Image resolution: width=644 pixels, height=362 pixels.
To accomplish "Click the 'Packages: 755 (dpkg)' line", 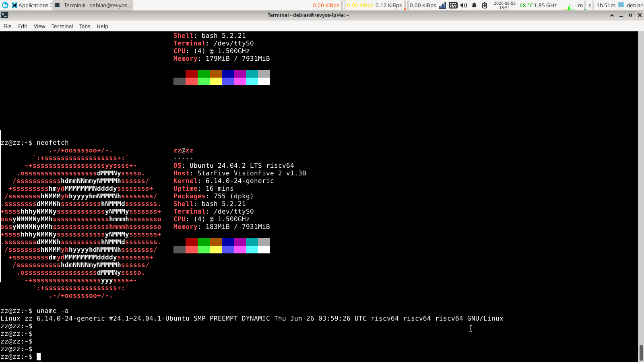I will 214,196.
